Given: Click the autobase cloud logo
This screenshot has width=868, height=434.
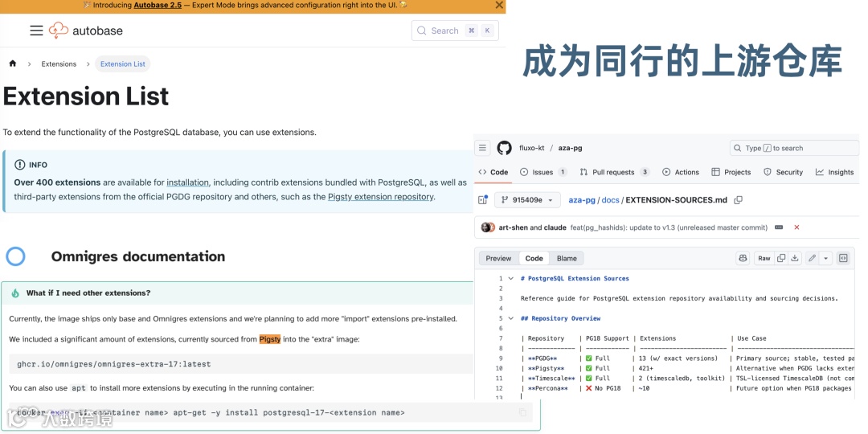Looking at the screenshot, I should pos(58,31).
